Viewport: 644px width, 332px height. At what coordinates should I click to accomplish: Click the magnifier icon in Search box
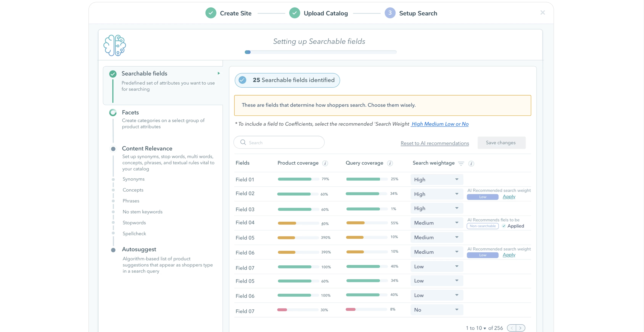(x=243, y=142)
